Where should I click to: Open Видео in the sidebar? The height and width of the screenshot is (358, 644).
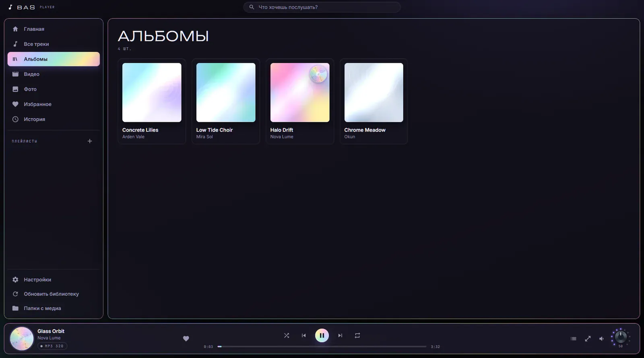(54, 74)
